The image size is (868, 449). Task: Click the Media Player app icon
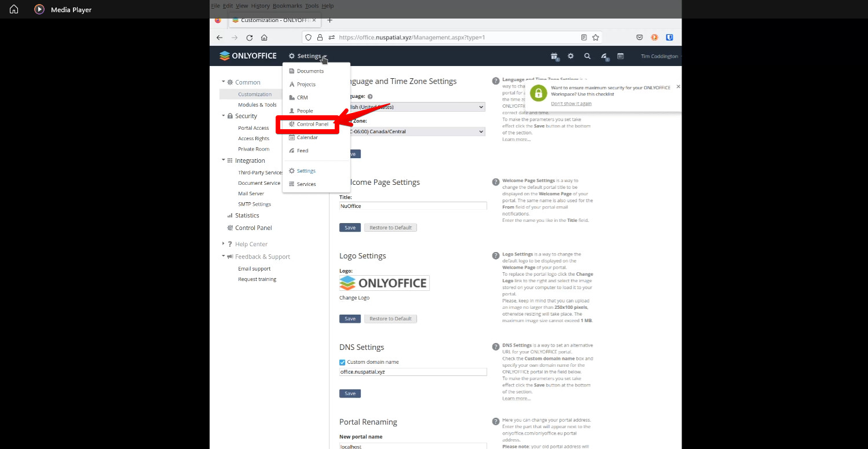click(x=39, y=9)
